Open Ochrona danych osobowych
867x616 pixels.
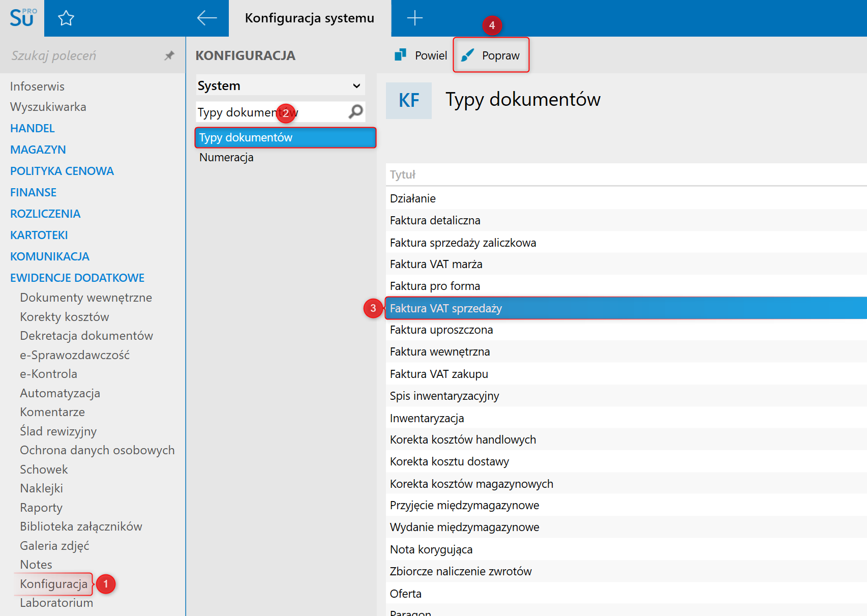(97, 450)
